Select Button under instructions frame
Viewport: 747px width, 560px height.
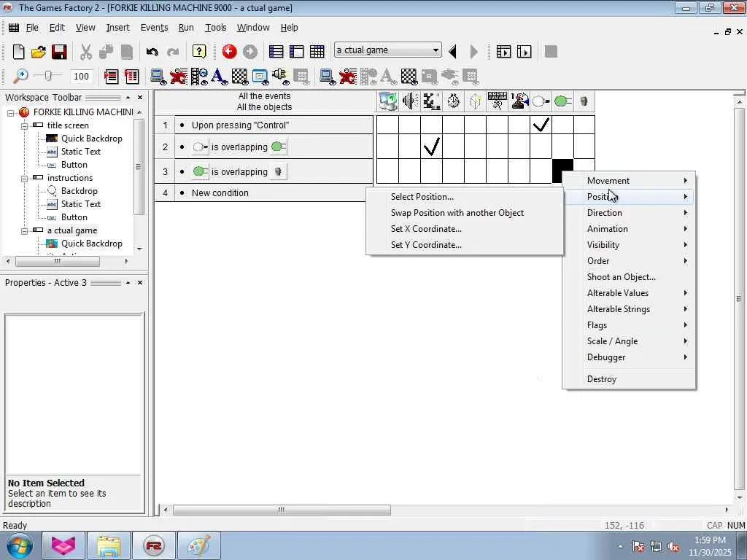74,217
